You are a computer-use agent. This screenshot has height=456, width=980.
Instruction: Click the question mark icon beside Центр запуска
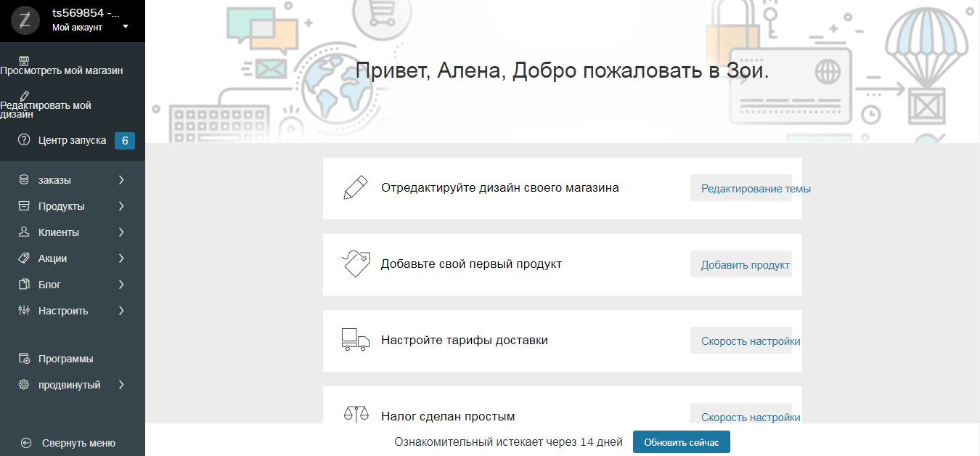[24, 140]
